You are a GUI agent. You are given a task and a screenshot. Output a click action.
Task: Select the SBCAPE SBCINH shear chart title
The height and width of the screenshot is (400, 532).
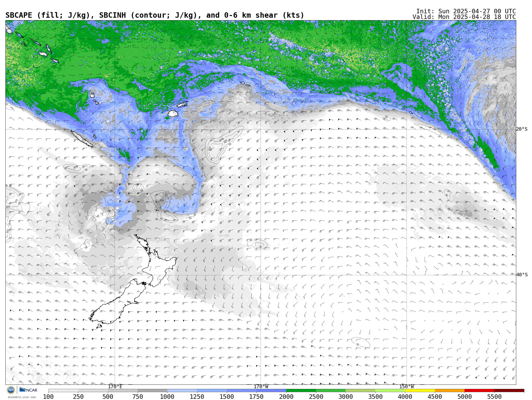coord(155,15)
